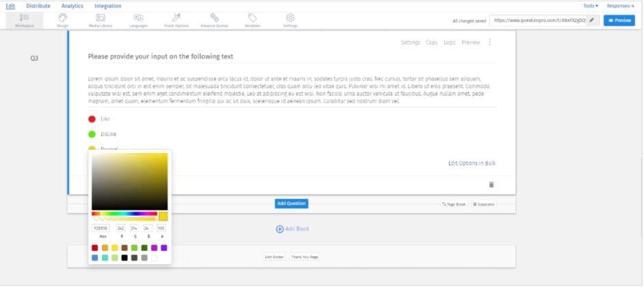This screenshot has width=644, height=287.
Task: Open Edit Options in Bulk link
Action: (x=472, y=163)
